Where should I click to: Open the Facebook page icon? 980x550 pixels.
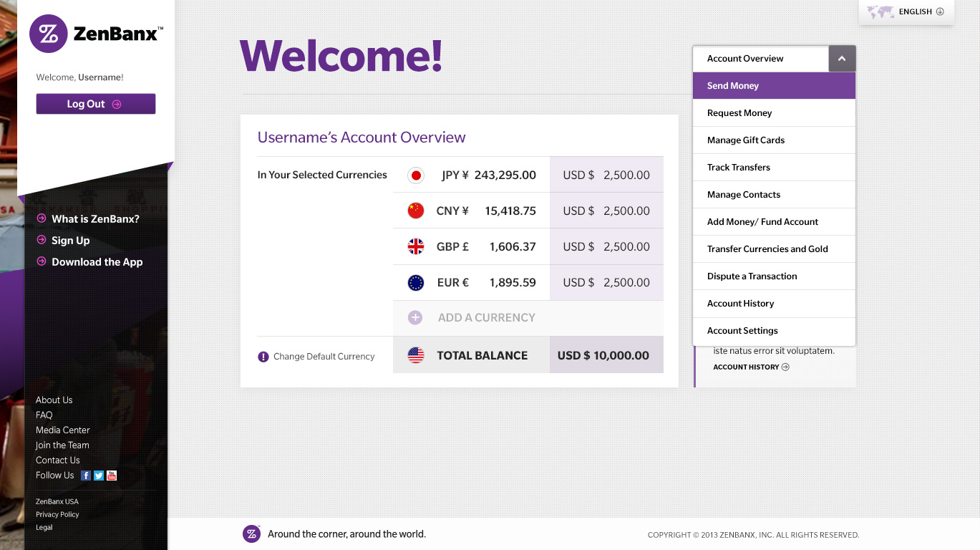coord(86,476)
